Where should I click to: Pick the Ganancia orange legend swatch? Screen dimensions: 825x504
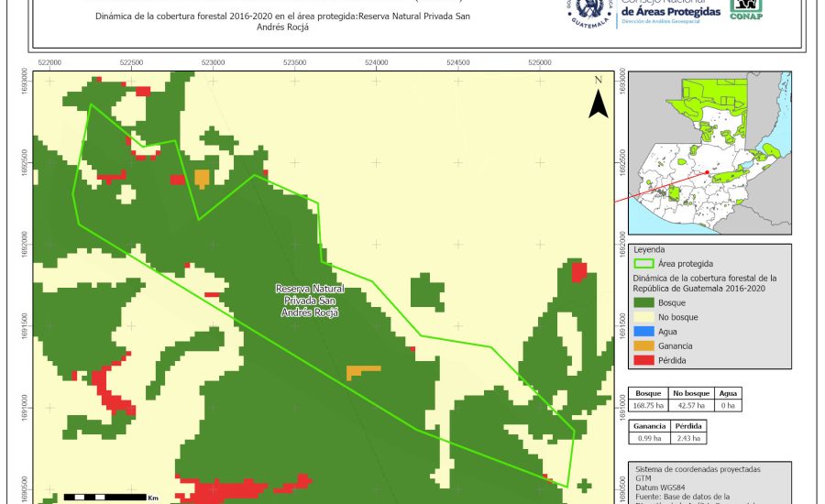pyautogui.click(x=649, y=345)
